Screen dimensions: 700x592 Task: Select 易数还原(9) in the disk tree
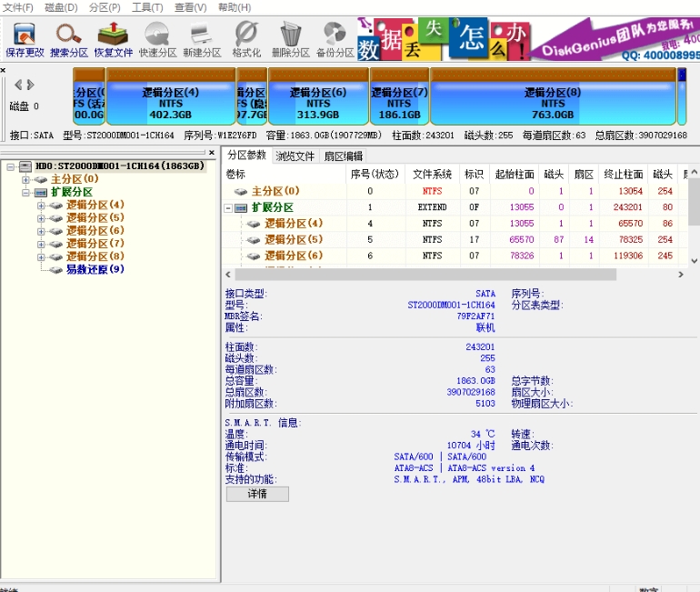pyautogui.click(x=95, y=269)
